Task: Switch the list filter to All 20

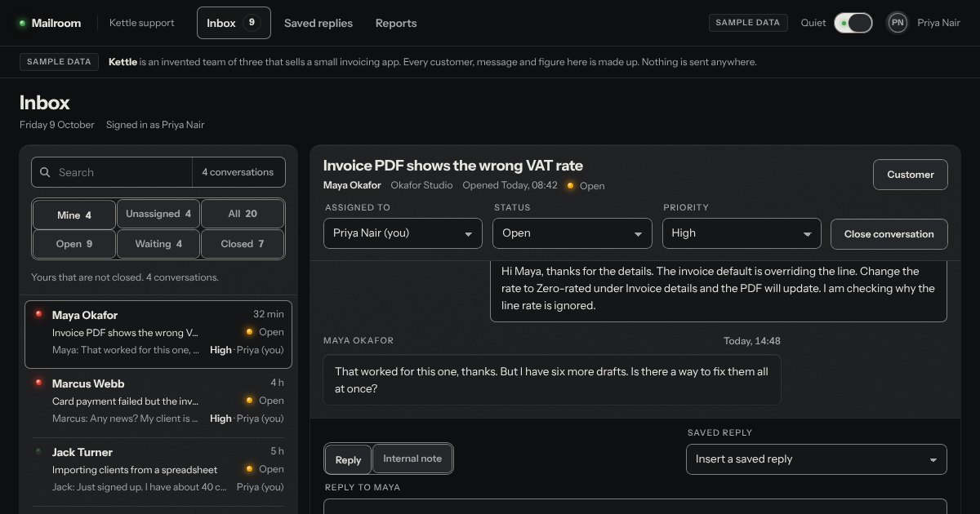Action: 243,214
